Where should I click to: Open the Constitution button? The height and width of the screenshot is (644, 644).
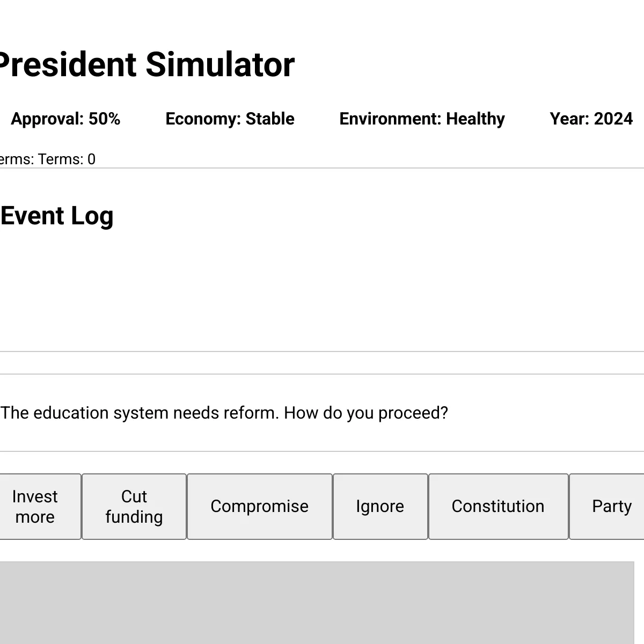[499, 507]
